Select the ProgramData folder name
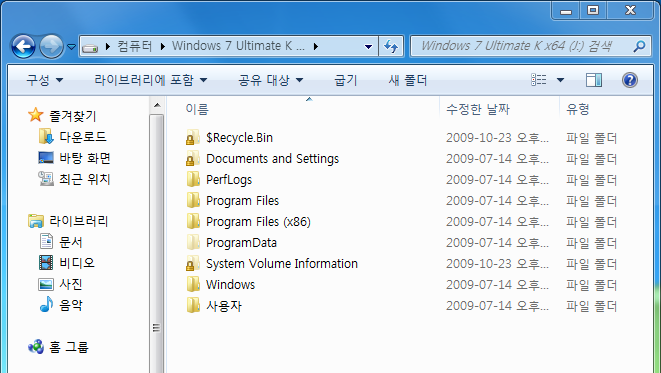 coord(241,243)
